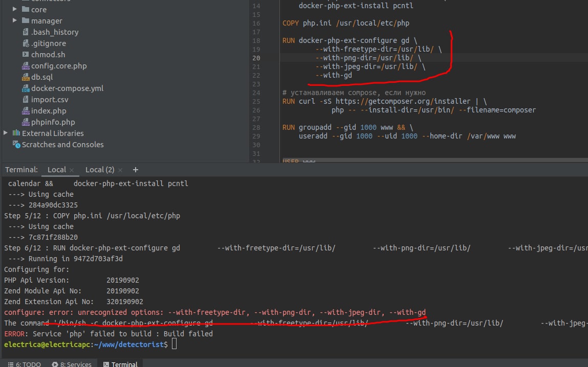Select the core folder icon

(26, 9)
